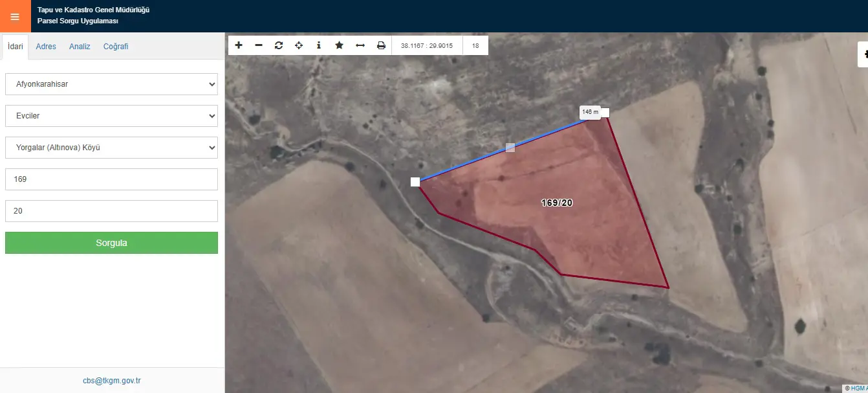Image resolution: width=868 pixels, height=393 pixels.
Task: Open the Yorgalar (Altınova) Köyü dropdown
Action: [x=111, y=148]
